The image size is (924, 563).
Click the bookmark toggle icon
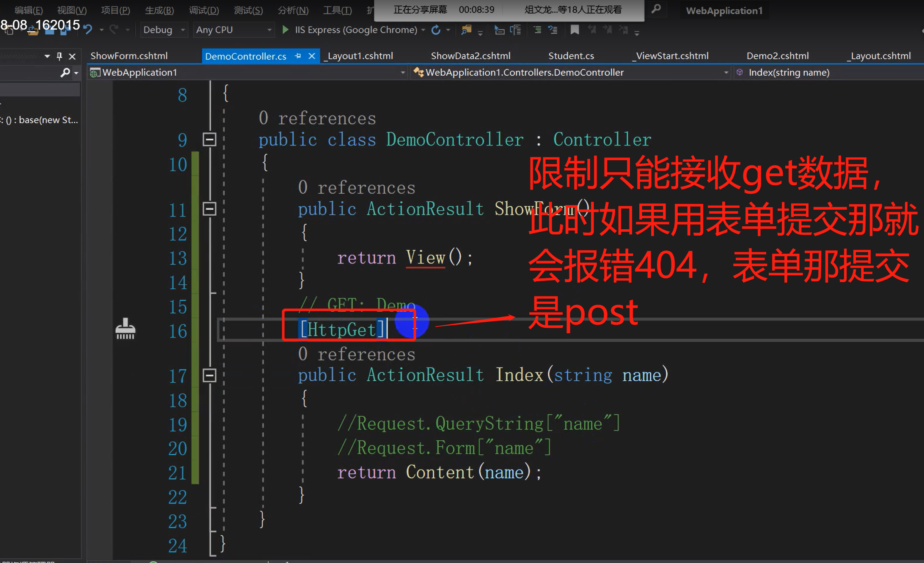575,30
